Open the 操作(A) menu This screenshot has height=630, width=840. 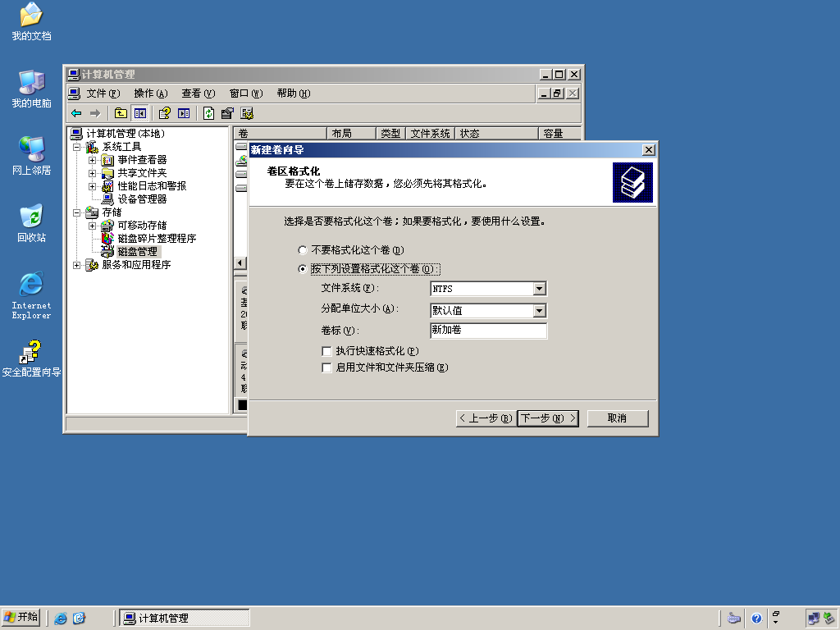pyautogui.click(x=151, y=94)
